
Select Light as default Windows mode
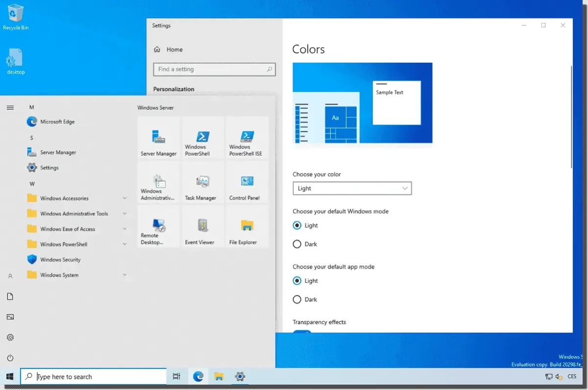point(298,225)
